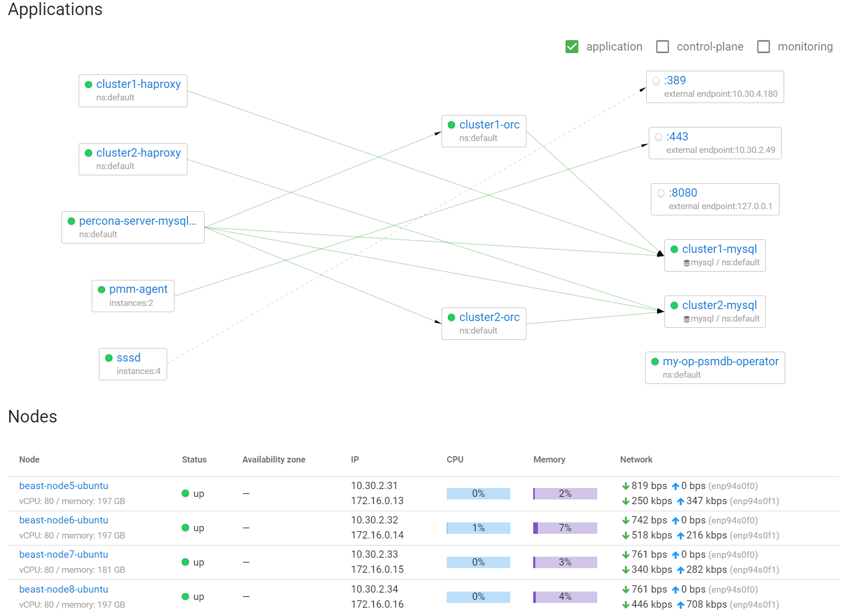The height and width of the screenshot is (616, 856).
Task: Open the percona-server-mysql node details
Action: 138,221
